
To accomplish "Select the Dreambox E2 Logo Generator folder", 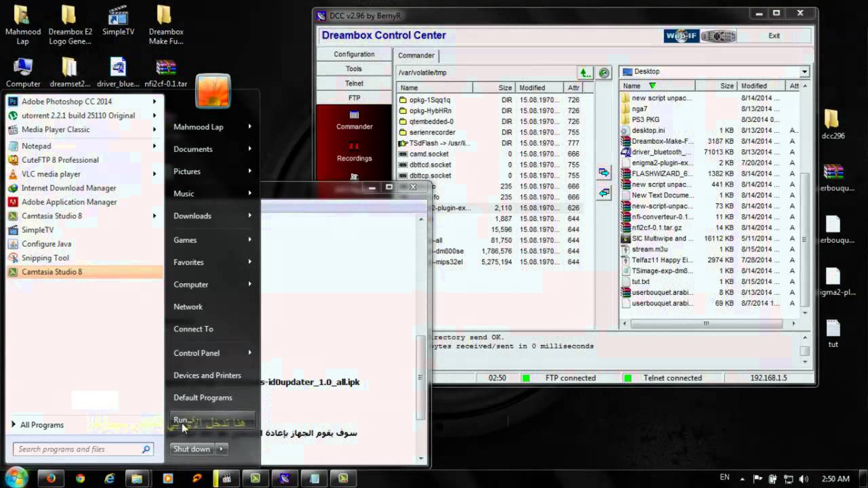I will coord(70,25).
